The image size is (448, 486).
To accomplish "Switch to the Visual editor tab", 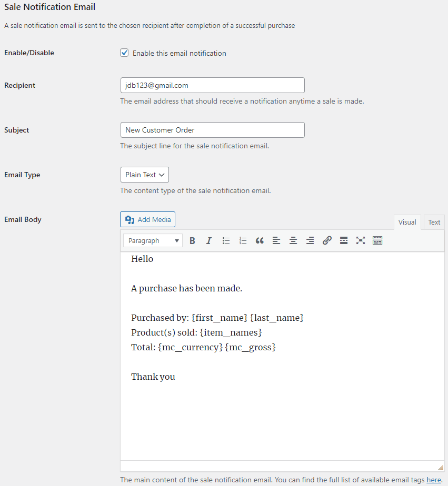I will (x=407, y=222).
